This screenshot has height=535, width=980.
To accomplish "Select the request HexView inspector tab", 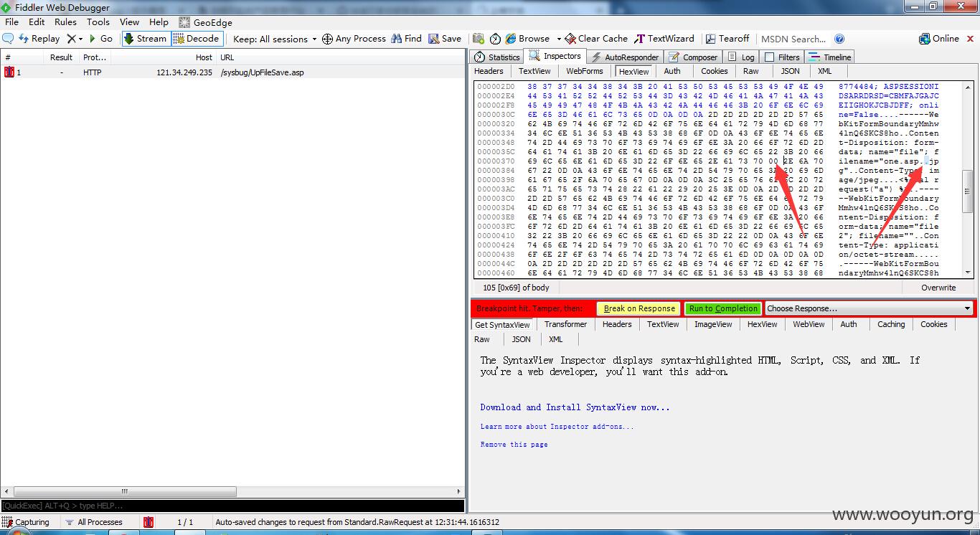I will pos(633,72).
